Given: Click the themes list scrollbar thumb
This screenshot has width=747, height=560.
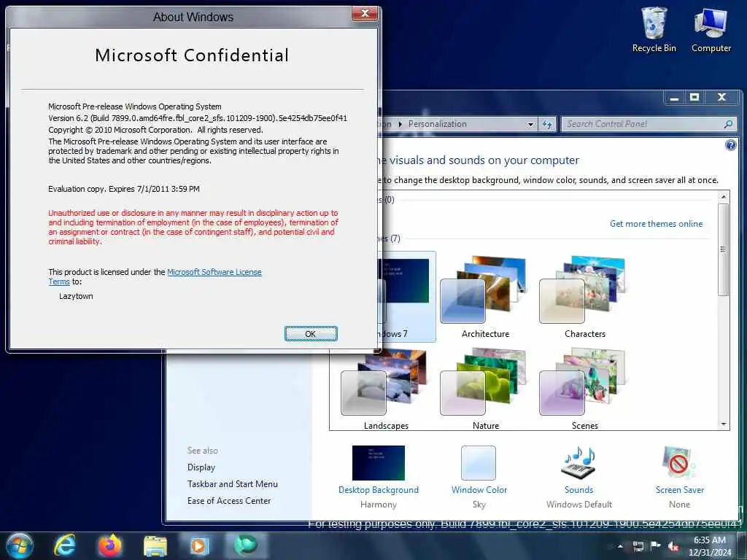Looking at the screenshot, I should click(x=724, y=249).
